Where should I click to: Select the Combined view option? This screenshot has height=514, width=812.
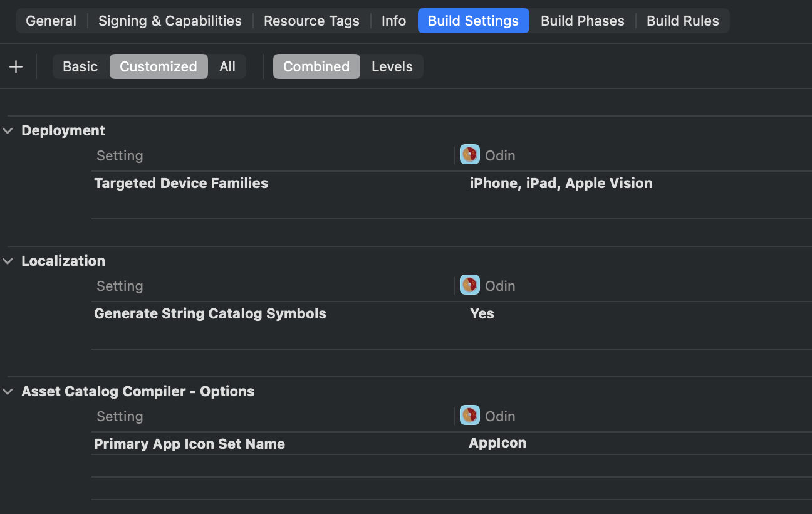tap(316, 66)
